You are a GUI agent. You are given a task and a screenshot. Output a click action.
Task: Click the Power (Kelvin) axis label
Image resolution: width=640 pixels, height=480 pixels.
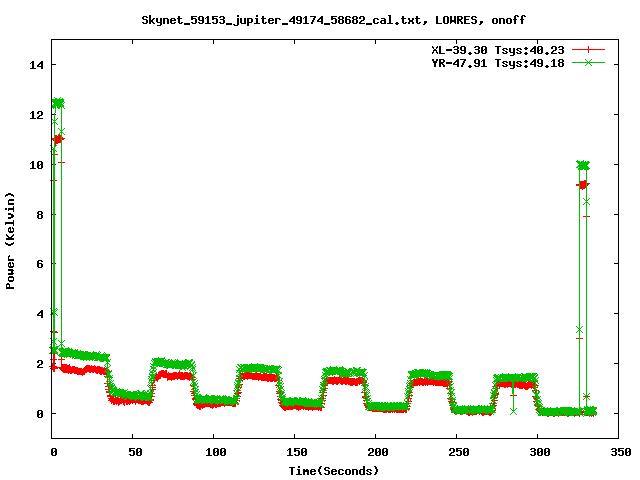coord(10,241)
